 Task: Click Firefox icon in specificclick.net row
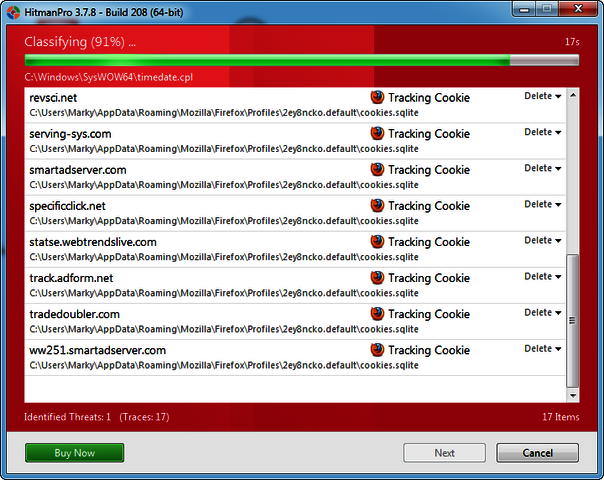[377, 206]
